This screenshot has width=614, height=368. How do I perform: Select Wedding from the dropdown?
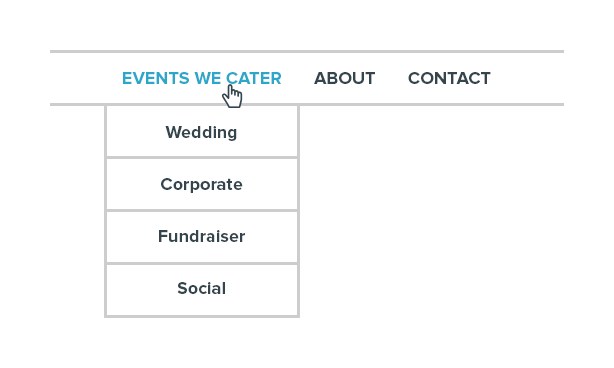tap(202, 132)
